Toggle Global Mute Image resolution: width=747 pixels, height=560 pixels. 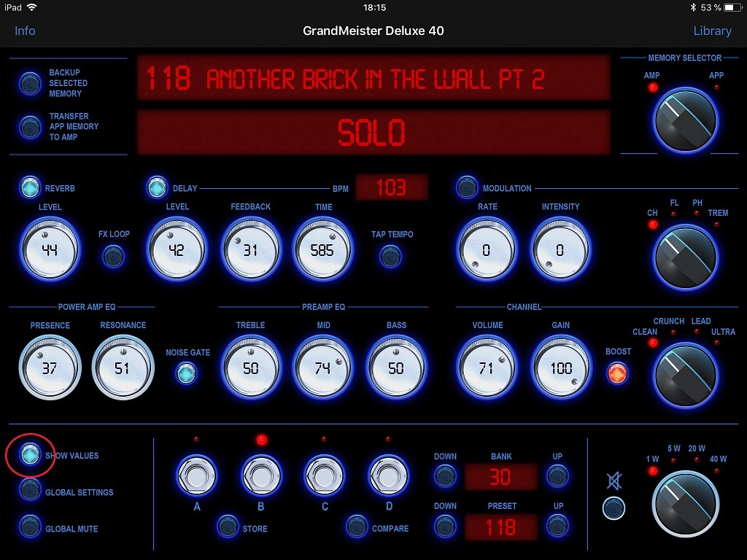(30, 526)
